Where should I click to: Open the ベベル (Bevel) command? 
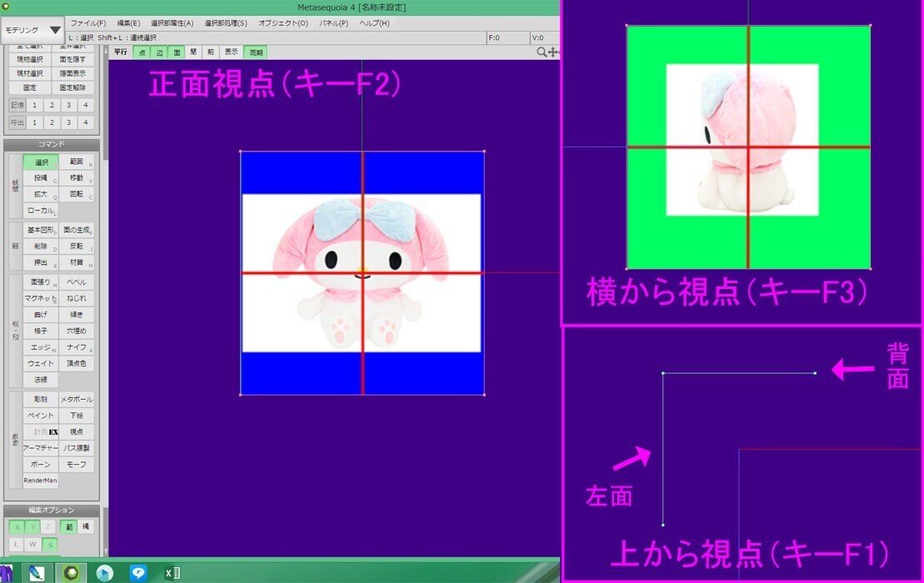tap(76, 282)
